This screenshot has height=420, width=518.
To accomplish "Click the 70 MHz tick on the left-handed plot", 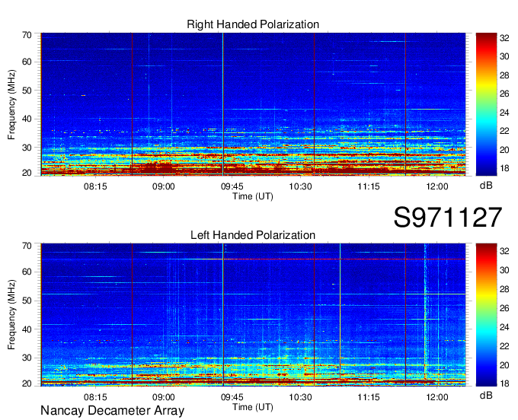I will 27,245.
